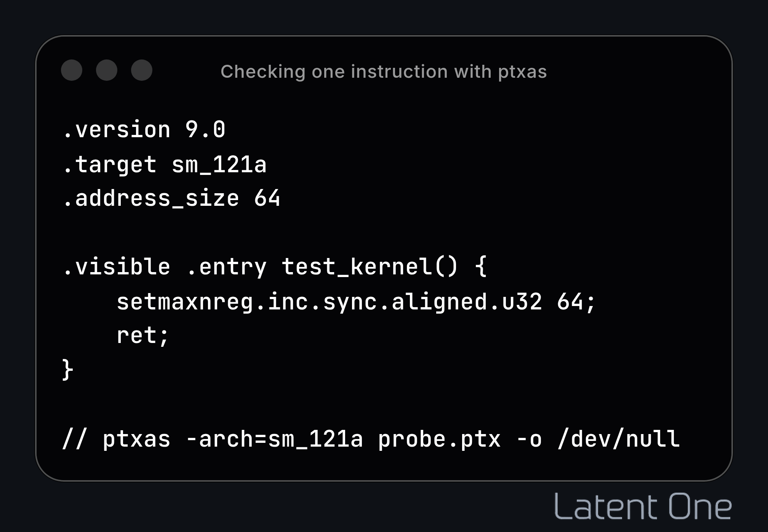Click the ptxas command comment line

[371, 439]
